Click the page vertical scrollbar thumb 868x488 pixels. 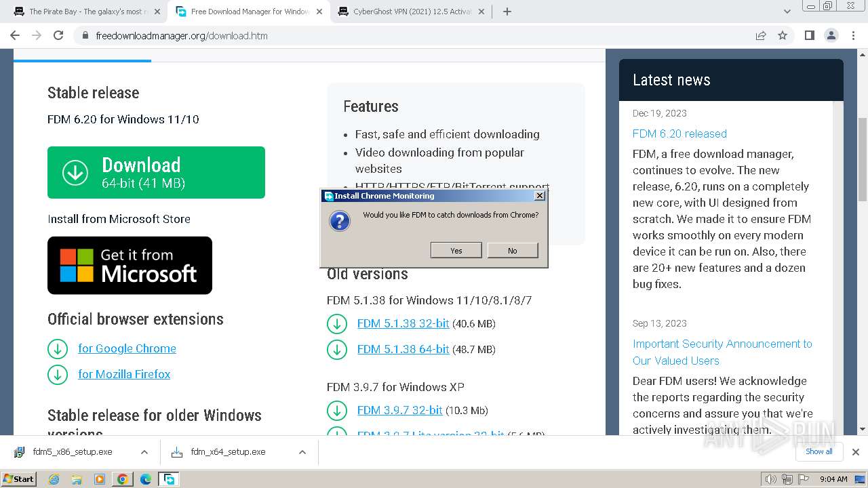click(862, 159)
